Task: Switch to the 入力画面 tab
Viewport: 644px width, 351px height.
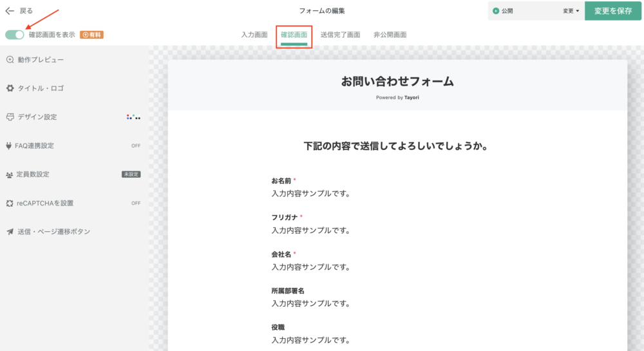Action: [254, 35]
